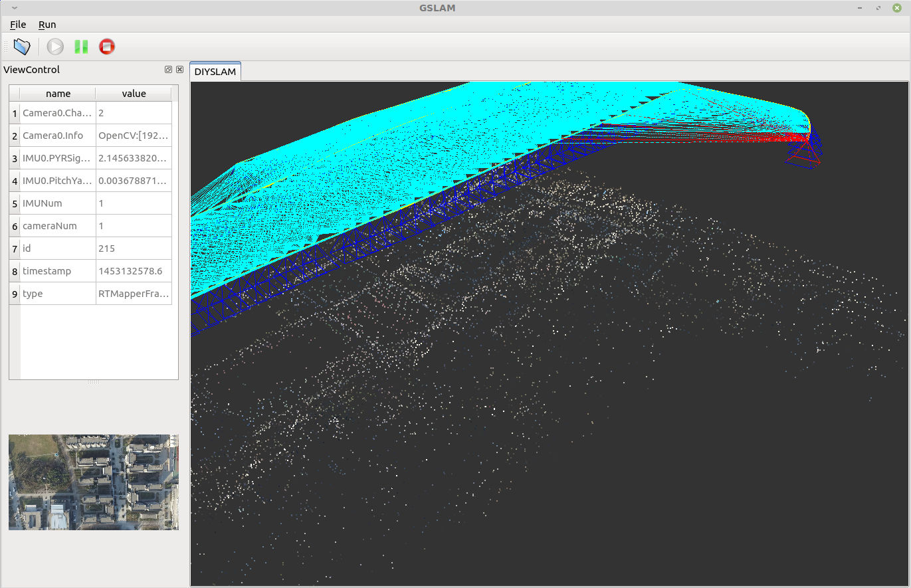Float the ViewControl panel

tap(168, 70)
